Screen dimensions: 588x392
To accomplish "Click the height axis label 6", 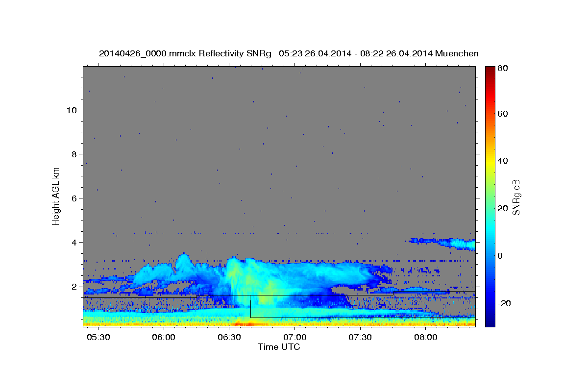I will coord(73,198).
